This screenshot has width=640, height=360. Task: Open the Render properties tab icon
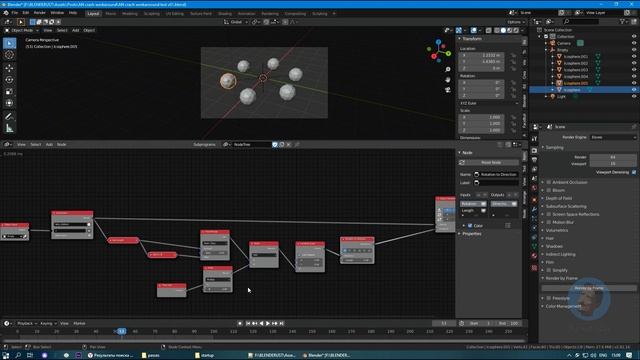(534, 151)
